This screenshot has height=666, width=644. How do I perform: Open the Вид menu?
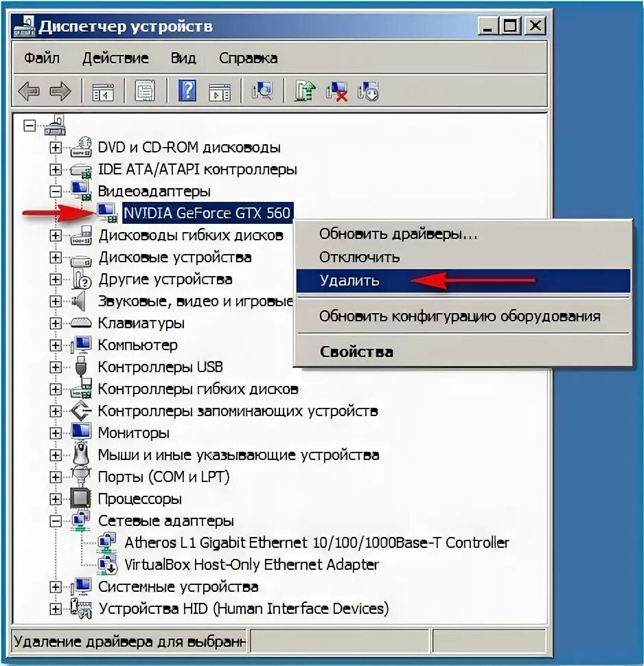(183, 58)
